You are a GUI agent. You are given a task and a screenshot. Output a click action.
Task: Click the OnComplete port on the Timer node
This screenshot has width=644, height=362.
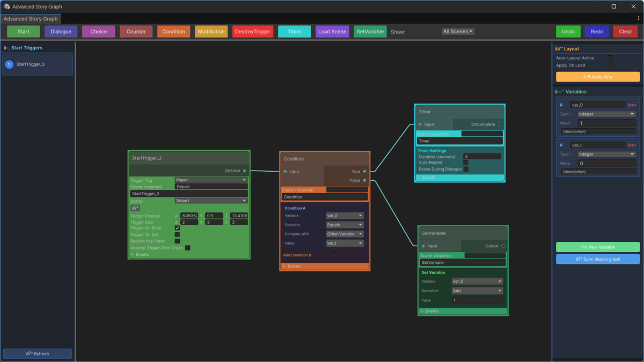(500, 124)
